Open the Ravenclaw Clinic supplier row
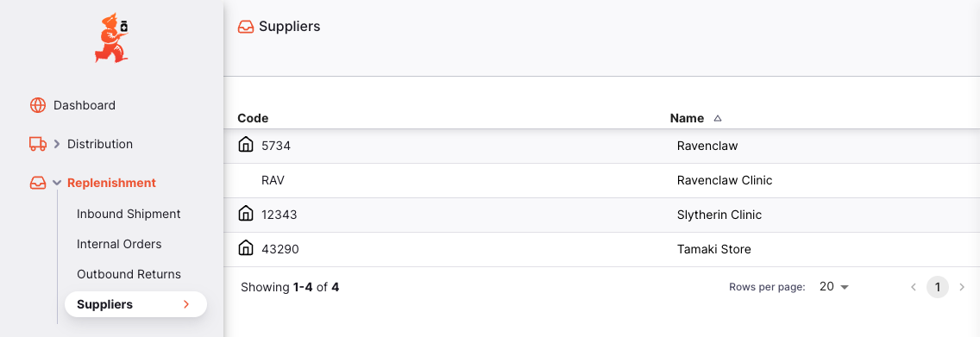The height and width of the screenshot is (337, 980). coord(602,181)
